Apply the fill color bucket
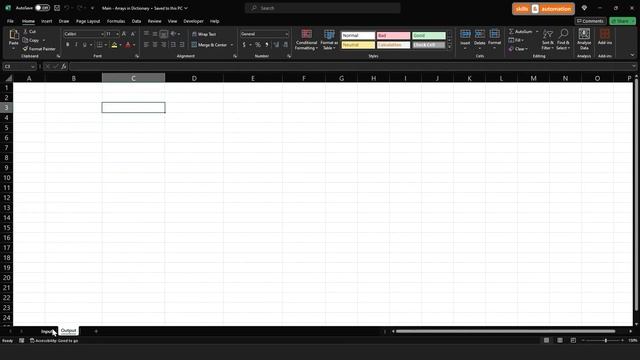This screenshot has width=640, height=360. click(114, 45)
